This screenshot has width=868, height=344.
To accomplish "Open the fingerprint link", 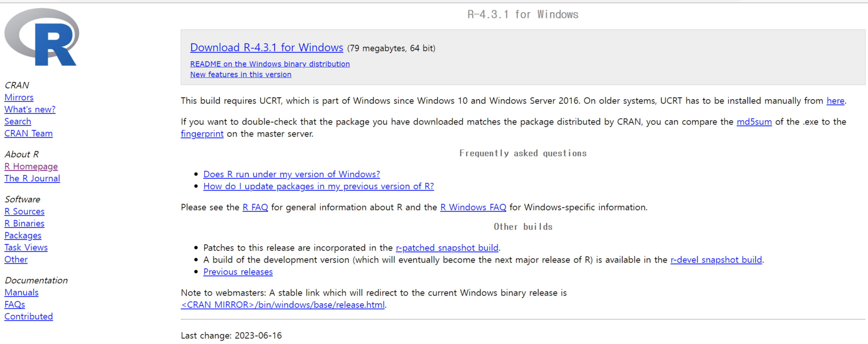I will click(202, 134).
